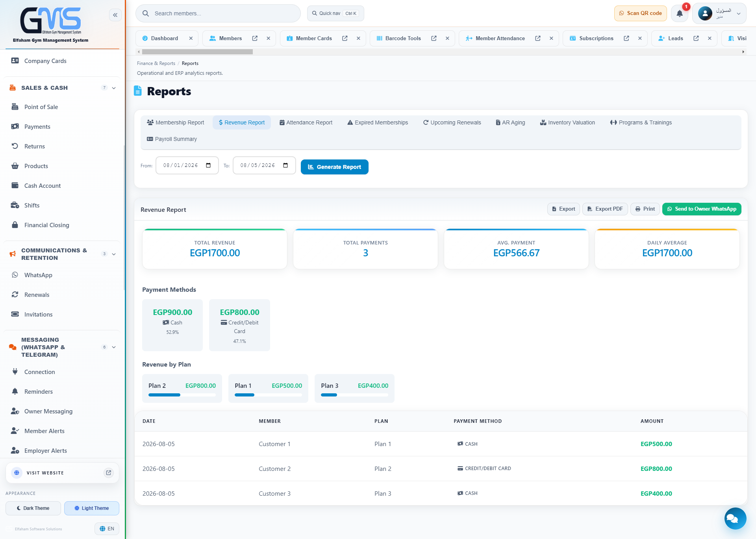
Task: Click the Scan QR code button
Action: point(641,13)
